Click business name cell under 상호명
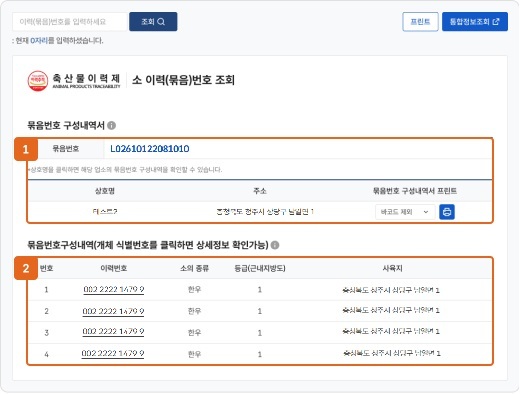520x394 pixels. pos(105,212)
